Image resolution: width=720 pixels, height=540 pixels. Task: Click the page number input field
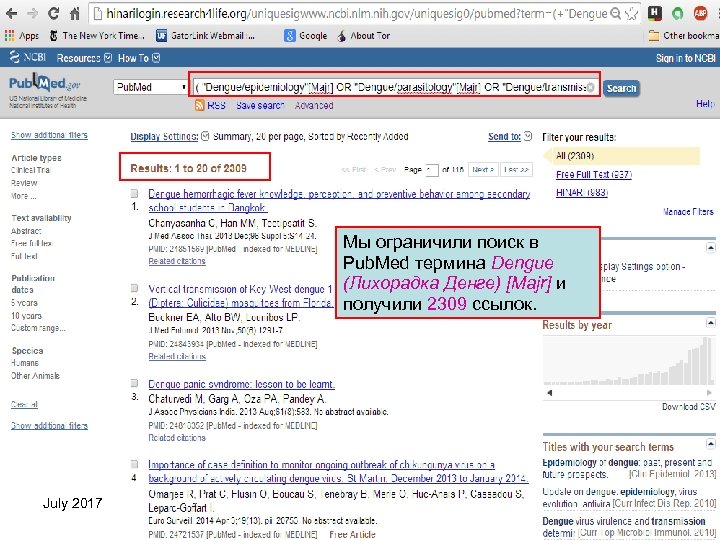(x=432, y=170)
